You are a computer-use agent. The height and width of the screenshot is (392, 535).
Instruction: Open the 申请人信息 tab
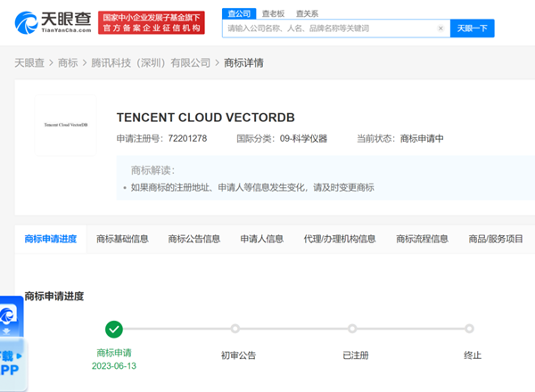click(261, 239)
